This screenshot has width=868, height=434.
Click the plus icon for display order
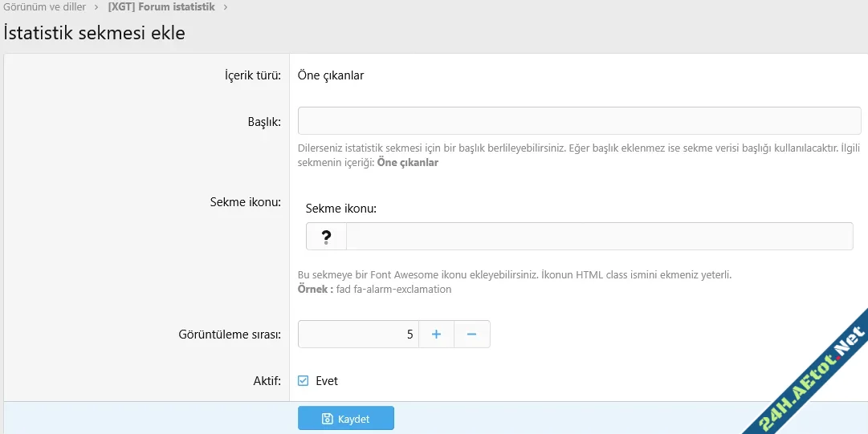pos(436,335)
